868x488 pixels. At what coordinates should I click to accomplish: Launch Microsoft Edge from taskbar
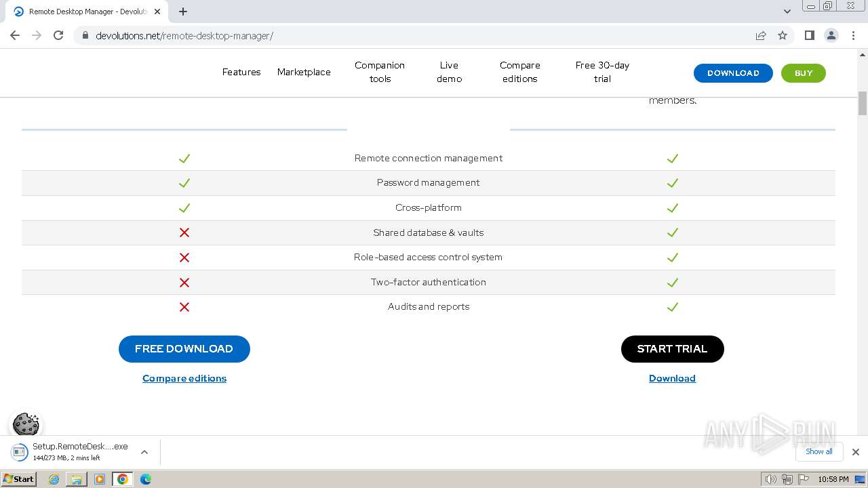pyautogui.click(x=145, y=479)
